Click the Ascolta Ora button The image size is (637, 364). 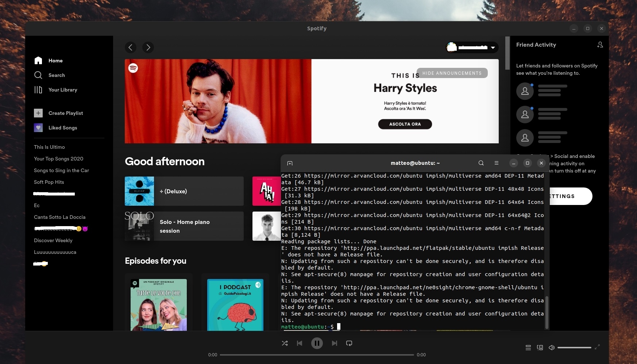click(x=405, y=124)
